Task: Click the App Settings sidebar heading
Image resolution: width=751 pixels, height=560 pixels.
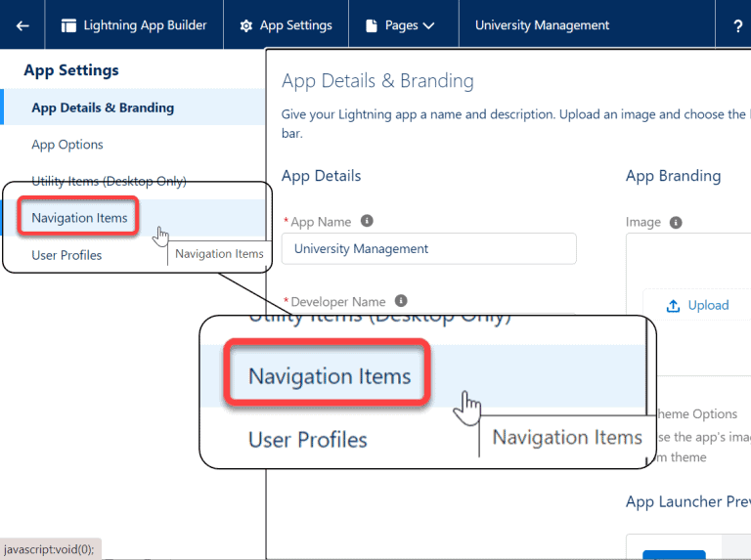Action: 71,70
